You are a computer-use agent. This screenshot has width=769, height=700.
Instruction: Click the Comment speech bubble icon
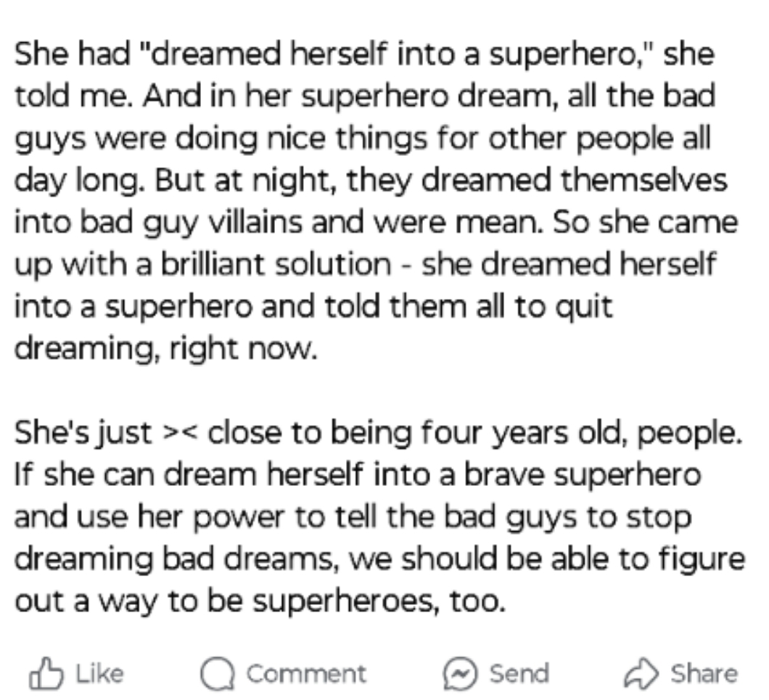point(218,674)
